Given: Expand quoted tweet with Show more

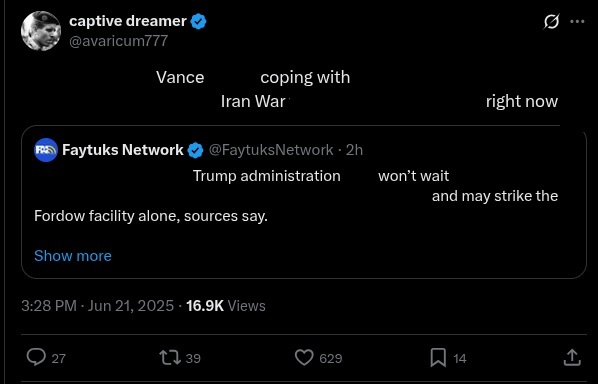Looking at the screenshot, I should coord(73,256).
